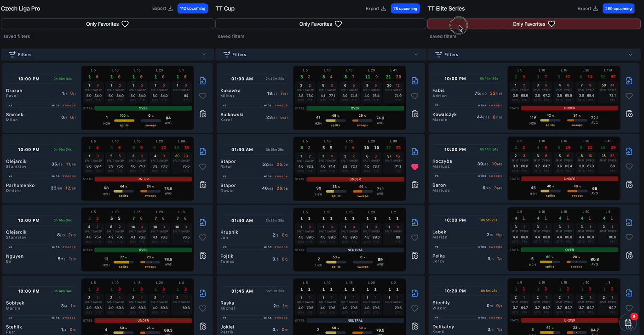Favorite the Fabis vs Kowalczyk match
644x335 pixels.
click(x=629, y=96)
